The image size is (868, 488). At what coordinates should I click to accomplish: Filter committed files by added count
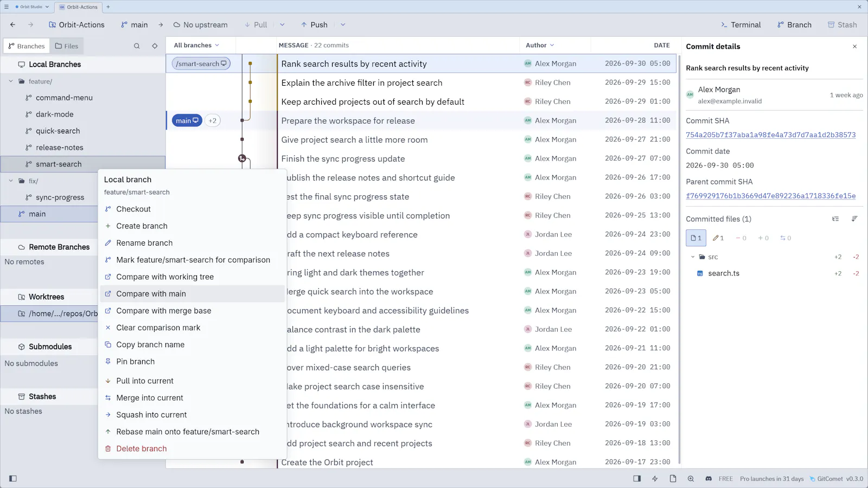(x=763, y=238)
